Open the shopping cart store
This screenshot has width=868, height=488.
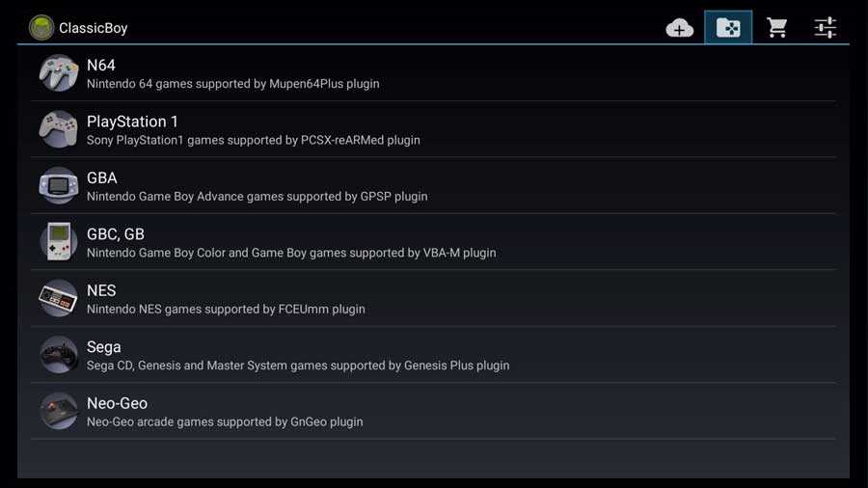[x=777, y=28]
